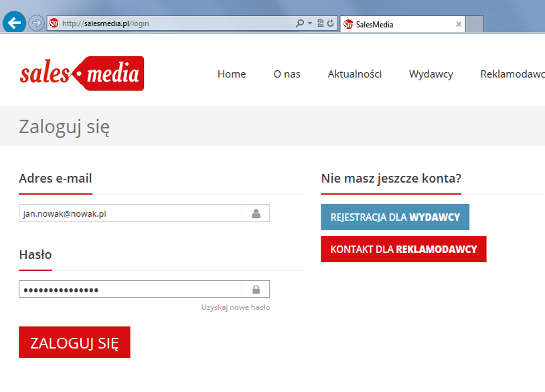This screenshot has height=392, width=545.
Task: Click the SalesMedia favicon in address bar
Action: [54, 23]
